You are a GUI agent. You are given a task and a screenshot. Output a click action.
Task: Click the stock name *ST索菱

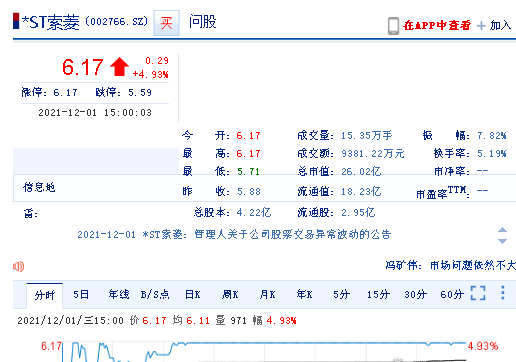click(x=51, y=23)
